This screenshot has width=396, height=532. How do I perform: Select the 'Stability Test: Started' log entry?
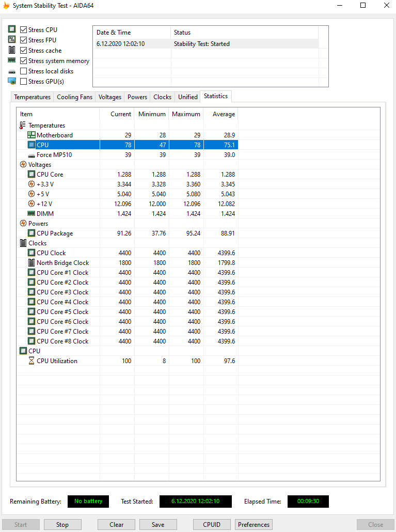207,44
